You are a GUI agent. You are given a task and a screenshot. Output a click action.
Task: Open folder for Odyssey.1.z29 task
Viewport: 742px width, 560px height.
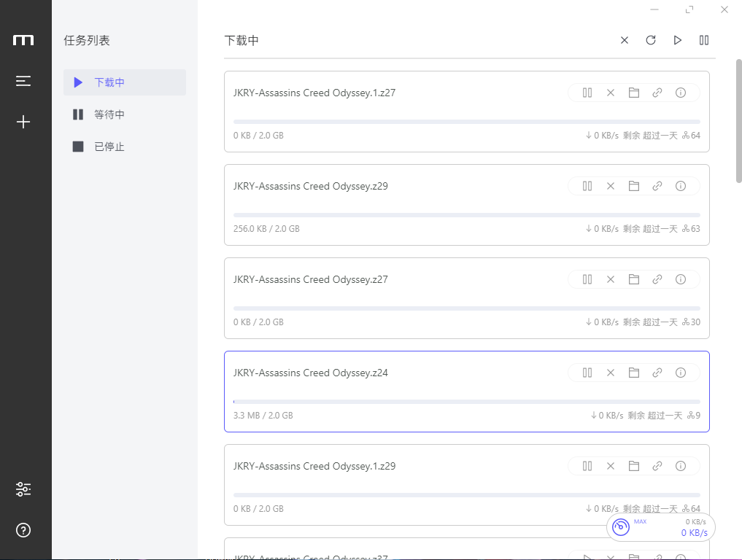633,466
